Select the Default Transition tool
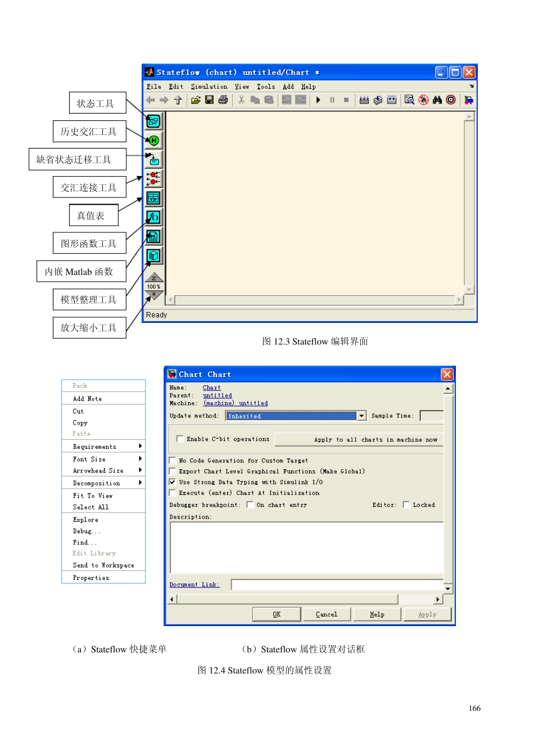 153,160
